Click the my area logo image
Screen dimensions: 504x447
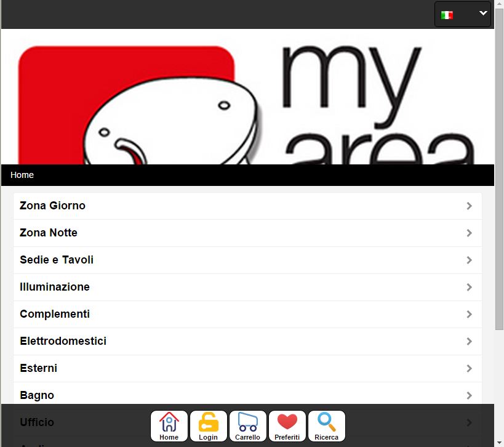point(247,97)
